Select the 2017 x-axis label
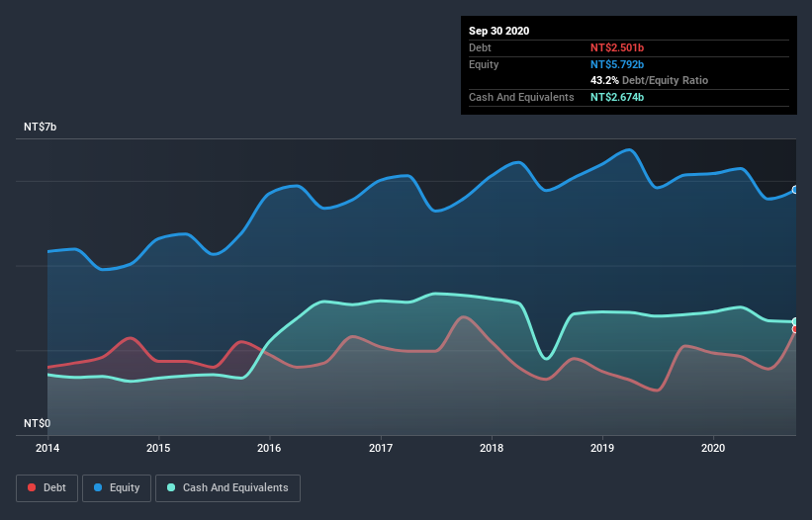Viewport: 812px width, 520px height. click(x=381, y=448)
